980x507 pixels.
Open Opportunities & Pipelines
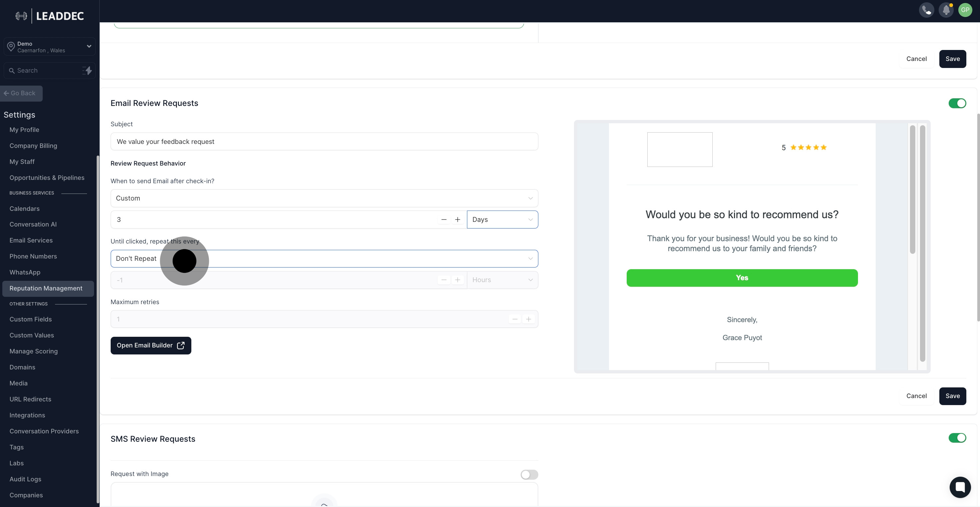click(47, 178)
